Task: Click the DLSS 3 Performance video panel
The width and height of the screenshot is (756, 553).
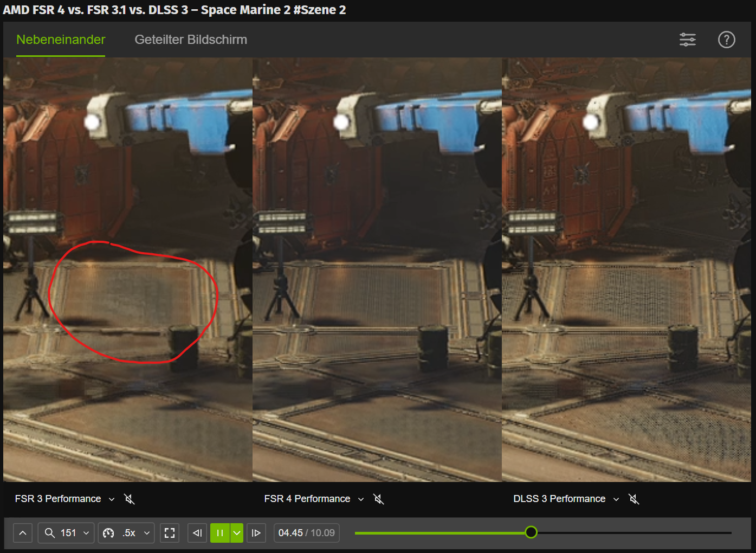Action: 626,270
